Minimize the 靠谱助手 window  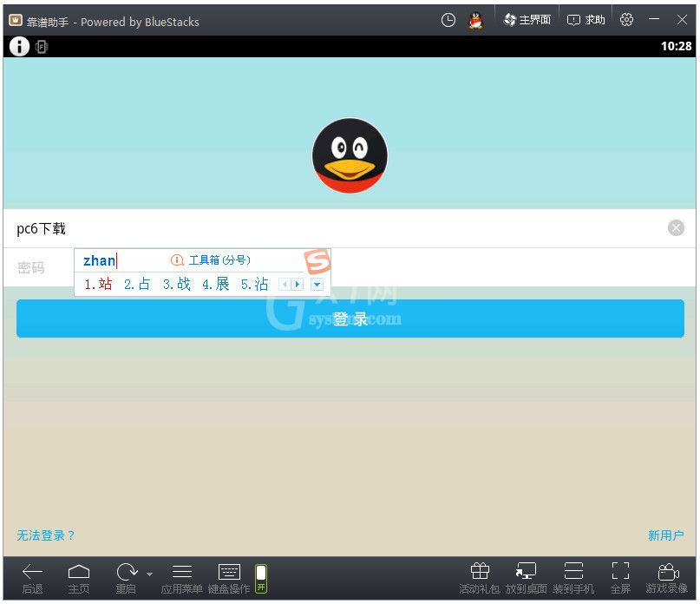(x=654, y=19)
